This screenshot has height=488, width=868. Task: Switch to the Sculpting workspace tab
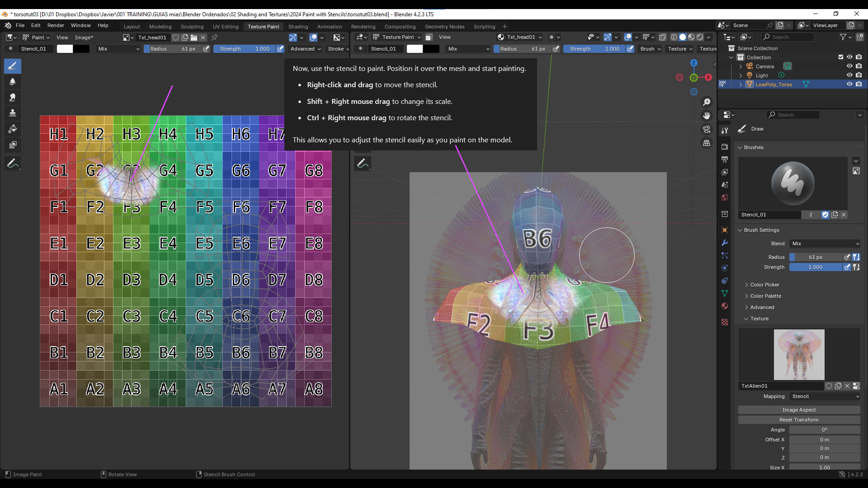(192, 27)
